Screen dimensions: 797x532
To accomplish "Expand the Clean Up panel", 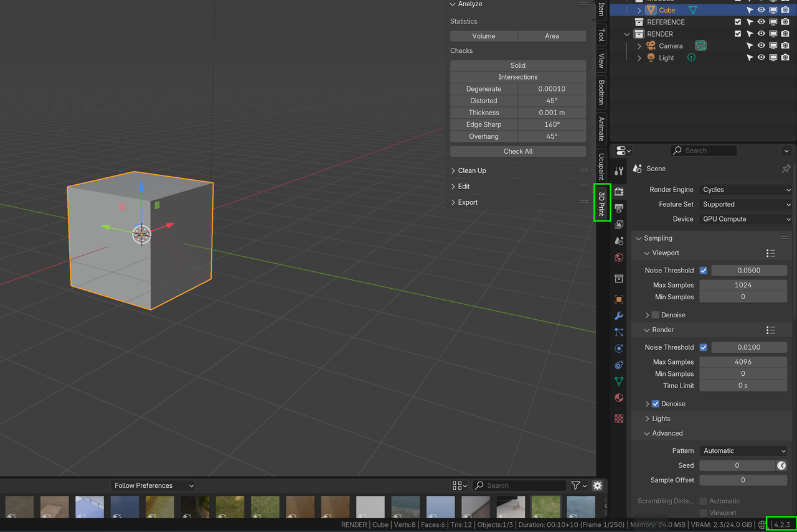I will point(471,170).
